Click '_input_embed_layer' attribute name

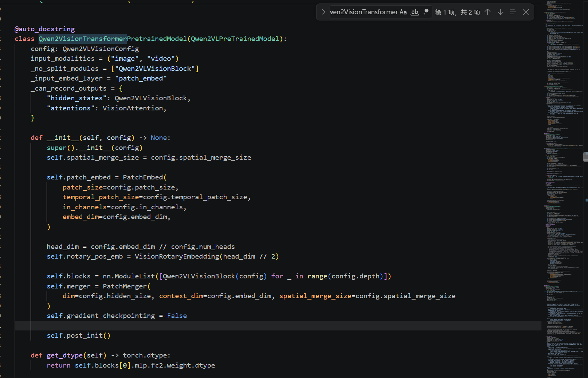tap(67, 78)
